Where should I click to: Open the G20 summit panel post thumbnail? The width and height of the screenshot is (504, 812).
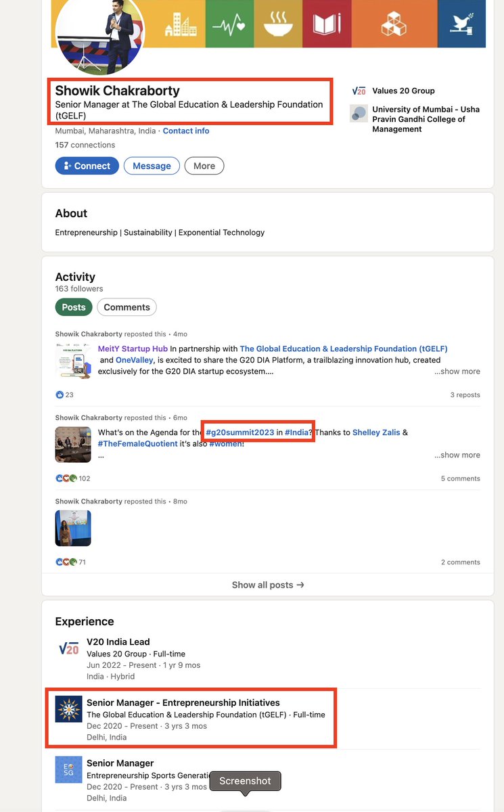(x=73, y=445)
